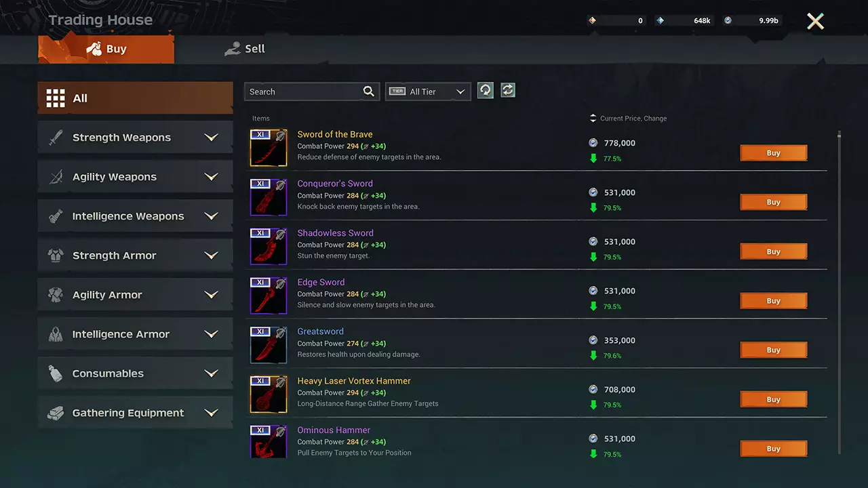Screen dimensions: 868x488
Task: Click the Sword of the Brave item icon
Action: tap(269, 148)
